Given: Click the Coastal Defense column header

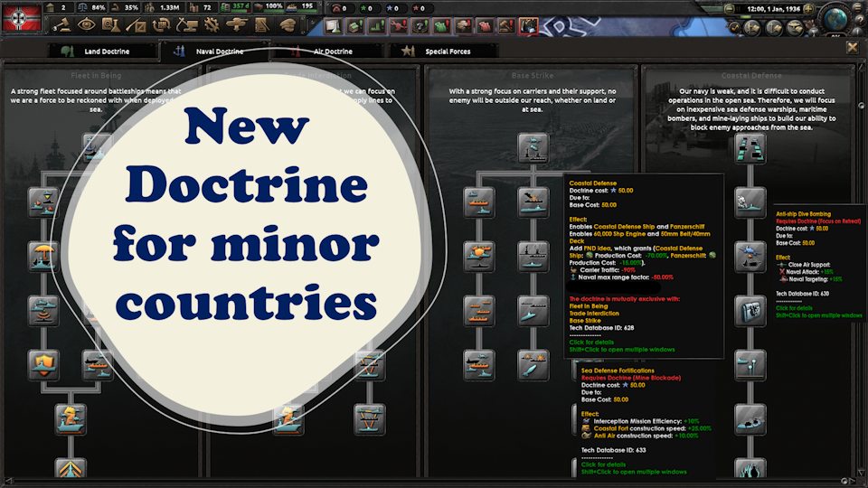Looking at the screenshot, I should 751,75.
